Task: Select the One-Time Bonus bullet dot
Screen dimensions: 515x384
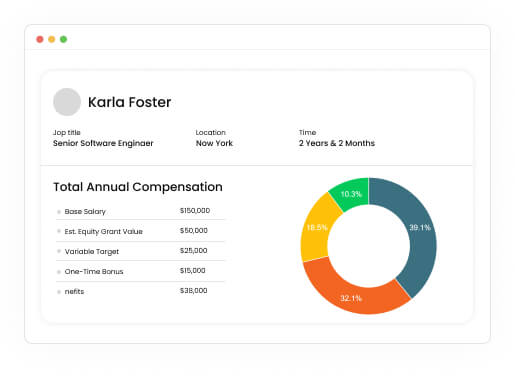Action: point(59,272)
